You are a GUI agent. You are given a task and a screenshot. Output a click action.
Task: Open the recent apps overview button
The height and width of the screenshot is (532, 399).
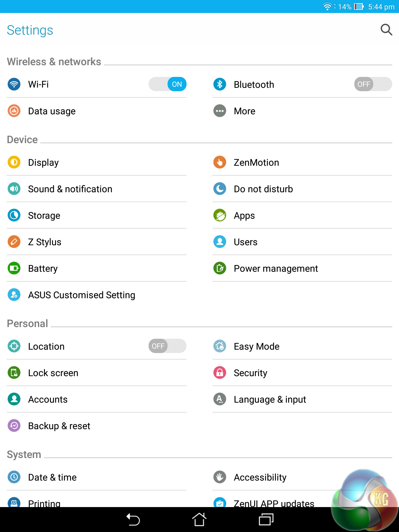click(x=266, y=520)
